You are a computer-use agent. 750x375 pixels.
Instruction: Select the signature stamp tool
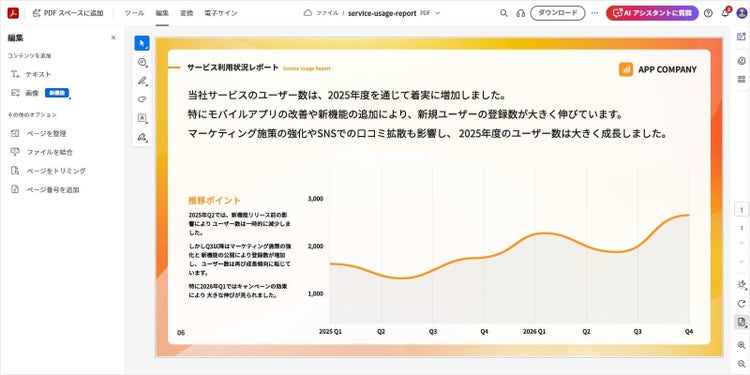click(x=142, y=137)
